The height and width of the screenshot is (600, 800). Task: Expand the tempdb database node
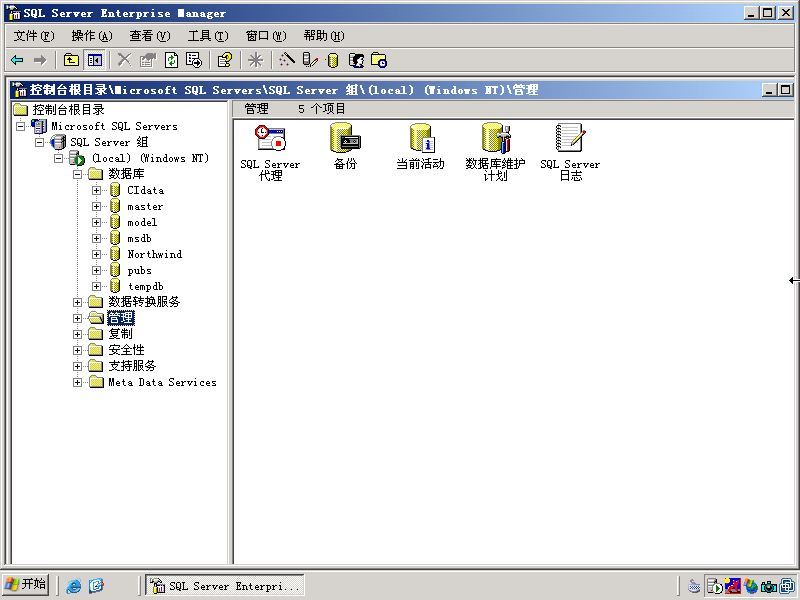click(96, 286)
